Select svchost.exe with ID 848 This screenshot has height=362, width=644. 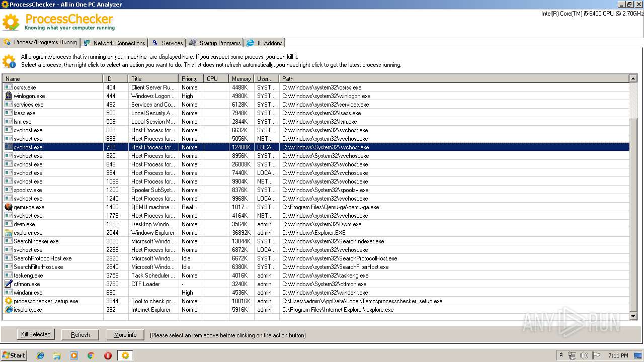pos(316,164)
